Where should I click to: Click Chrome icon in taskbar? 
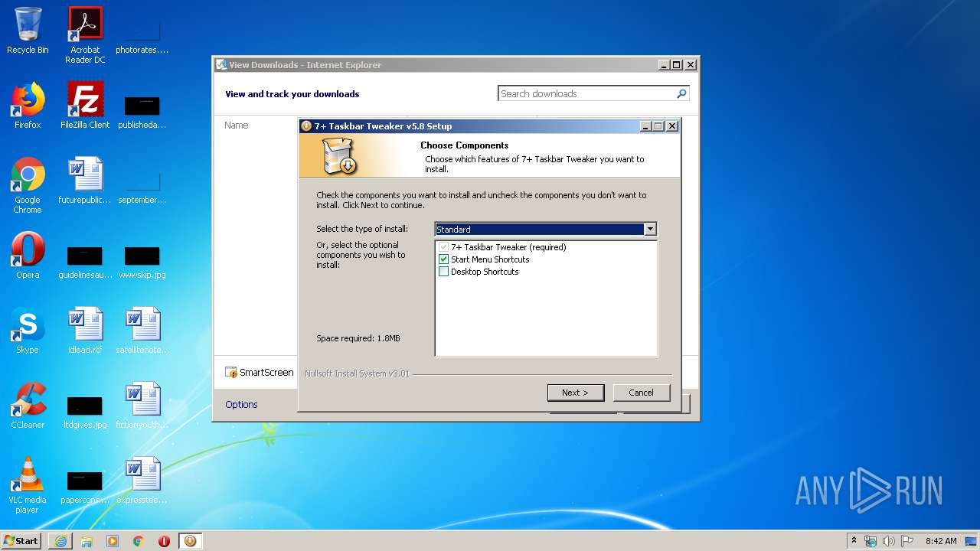point(139,541)
